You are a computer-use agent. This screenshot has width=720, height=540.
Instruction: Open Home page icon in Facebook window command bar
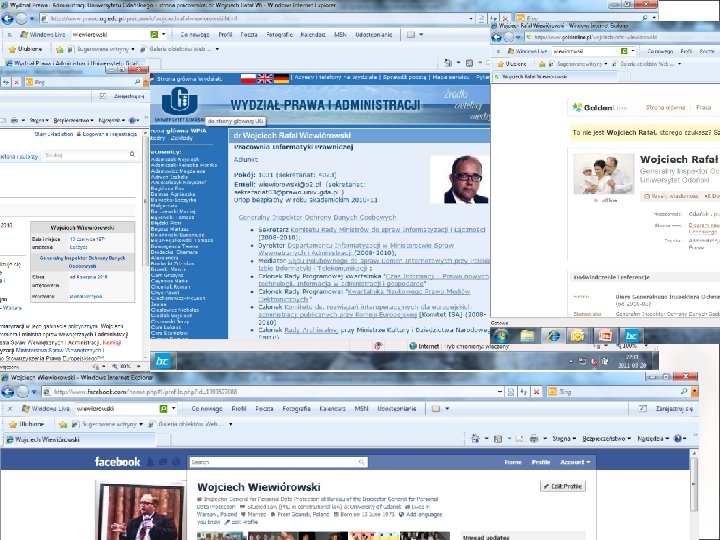point(475,439)
